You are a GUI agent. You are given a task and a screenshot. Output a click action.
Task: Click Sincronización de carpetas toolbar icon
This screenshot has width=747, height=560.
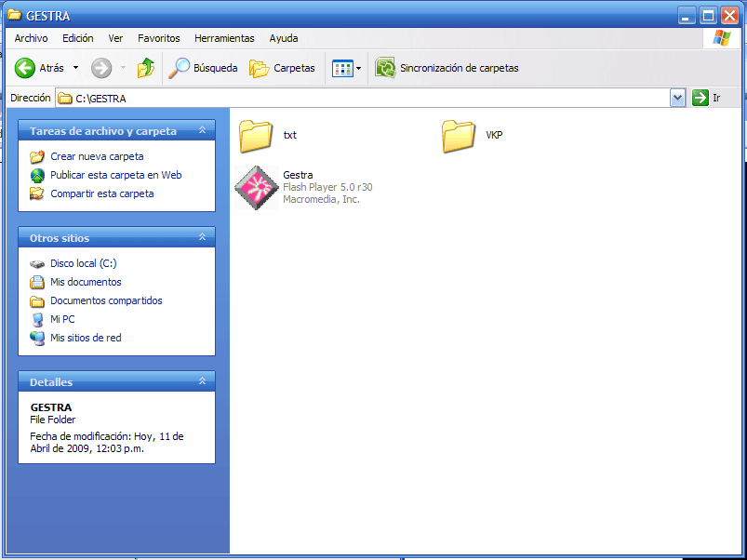(x=385, y=68)
